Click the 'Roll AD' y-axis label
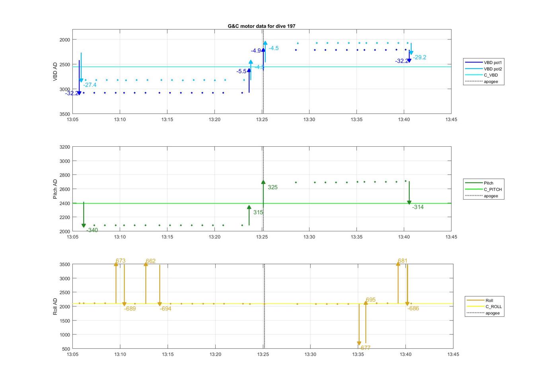557x392 pixels. 55,307
